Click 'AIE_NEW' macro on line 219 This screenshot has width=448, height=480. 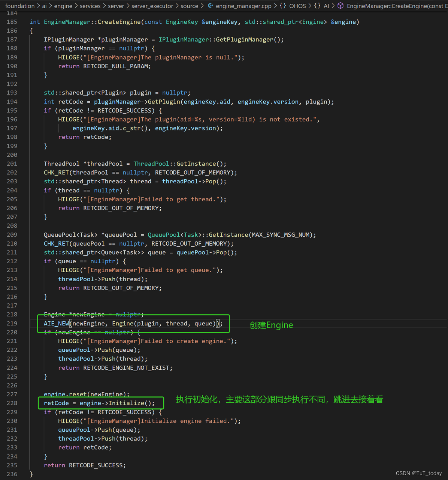click(56, 323)
